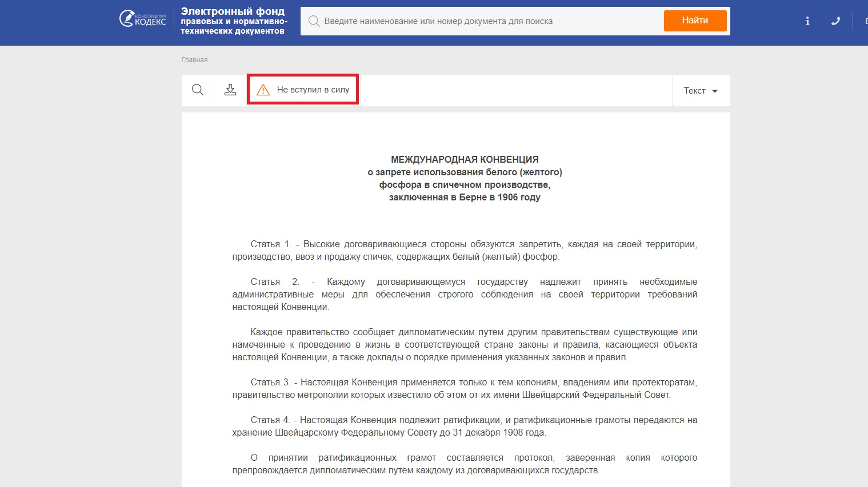The height and width of the screenshot is (487, 868).
Task: Open search-in-document magnifier on document toolbar
Action: click(x=198, y=90)
